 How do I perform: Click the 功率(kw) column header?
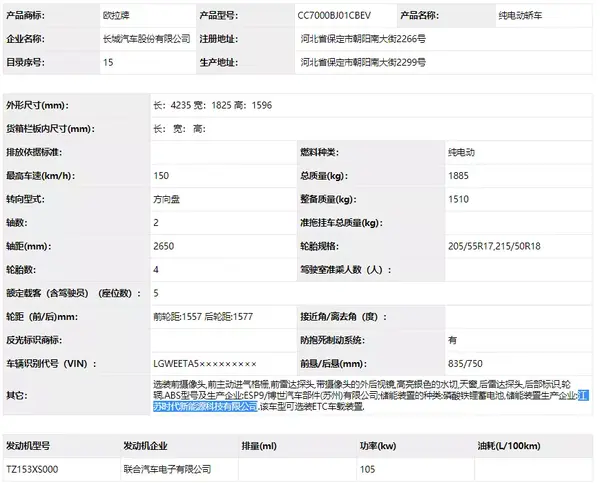[x=378, y=446]
